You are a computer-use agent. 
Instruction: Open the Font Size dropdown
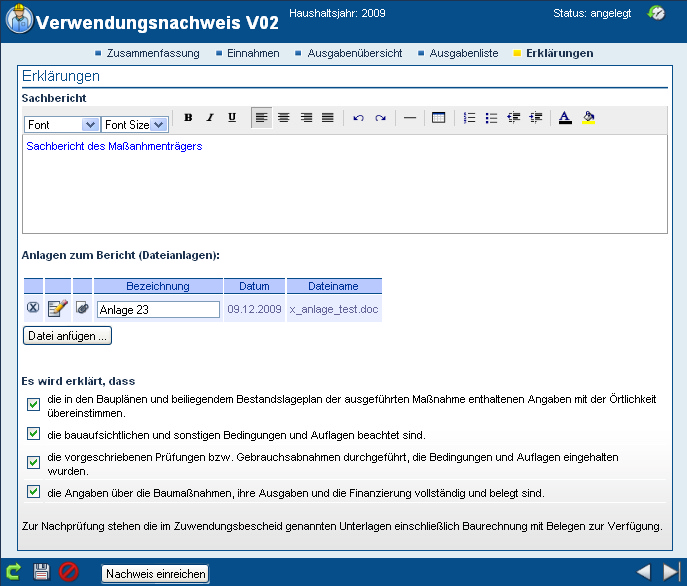tap(134, 125)
